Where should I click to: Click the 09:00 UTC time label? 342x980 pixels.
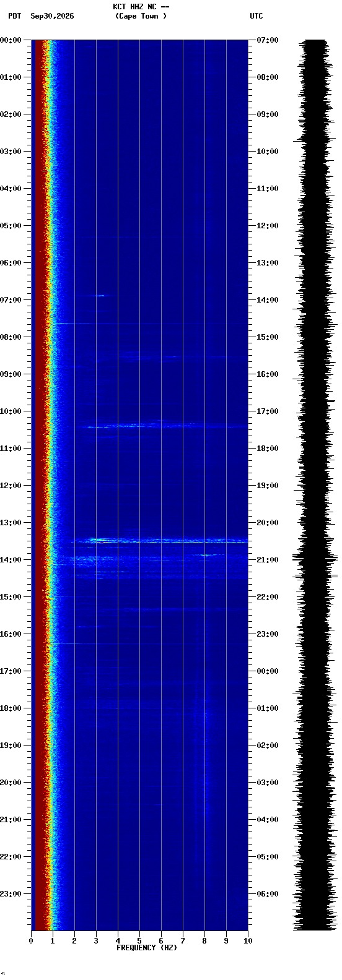(268, 114)
